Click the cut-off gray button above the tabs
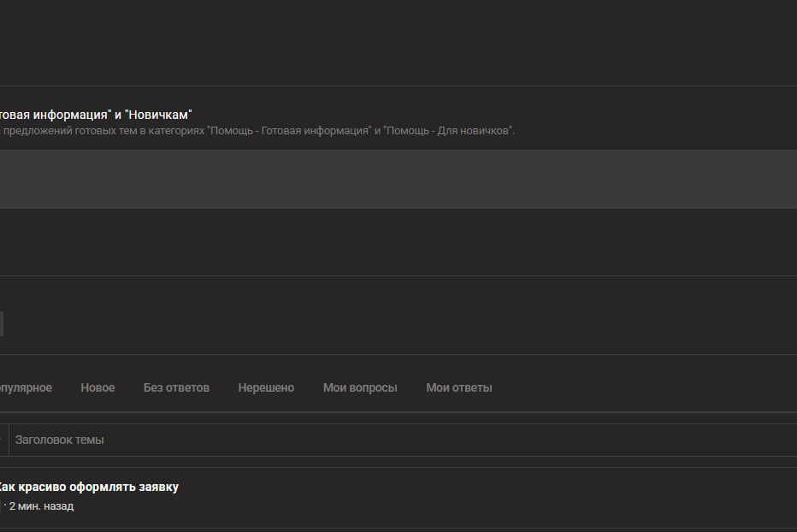 coord(2,324)
